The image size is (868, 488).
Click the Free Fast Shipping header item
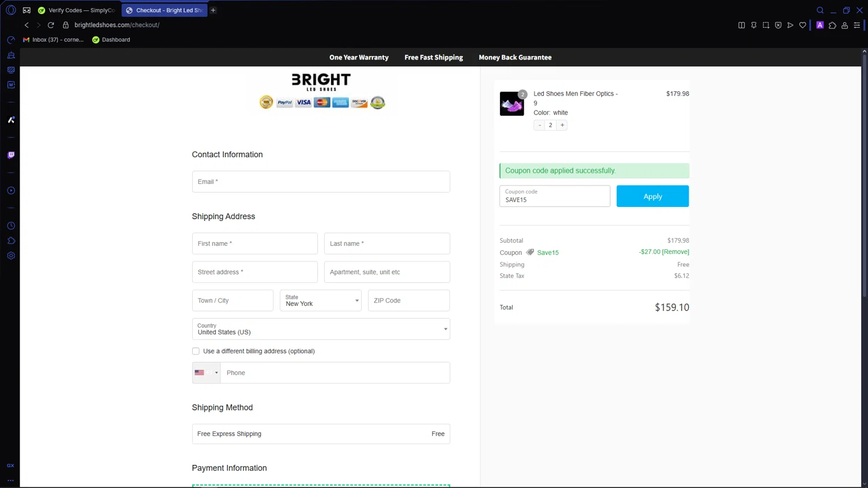pos(433,57)
